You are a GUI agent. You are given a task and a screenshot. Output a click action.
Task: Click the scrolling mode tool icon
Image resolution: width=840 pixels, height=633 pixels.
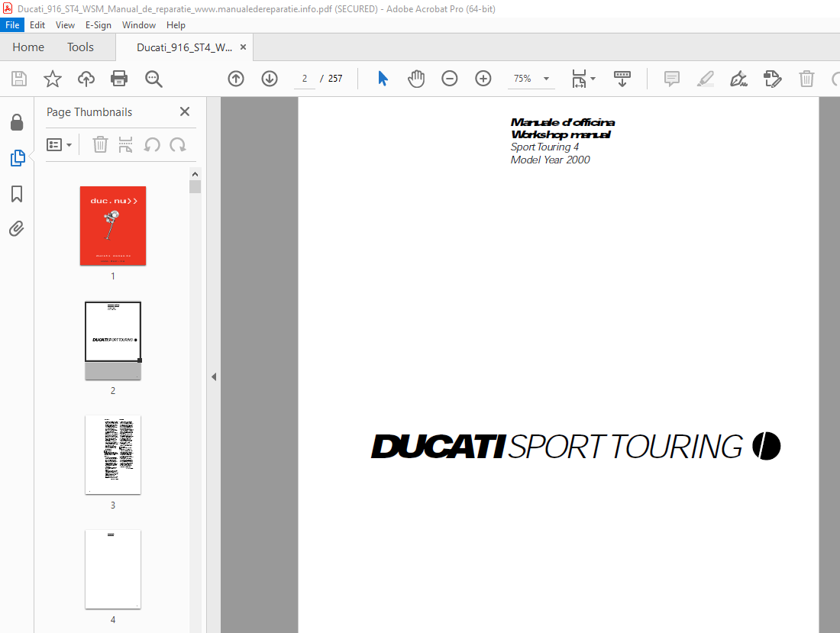[x=622, y=79]
